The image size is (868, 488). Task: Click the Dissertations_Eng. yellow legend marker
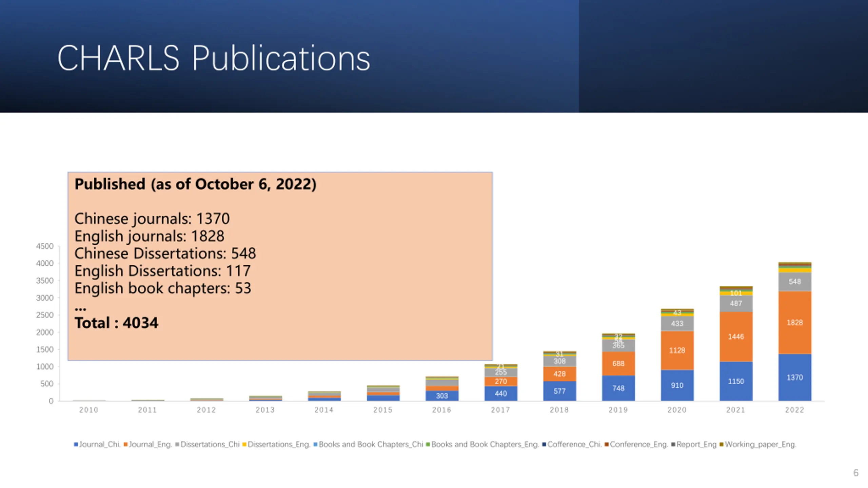pos(244,444)
